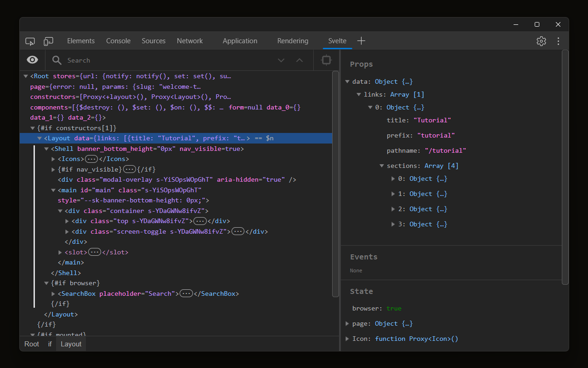Click the toggle DevTools window placement icon
This screenshot has height=368, width=588.
(x=48, y=41)
